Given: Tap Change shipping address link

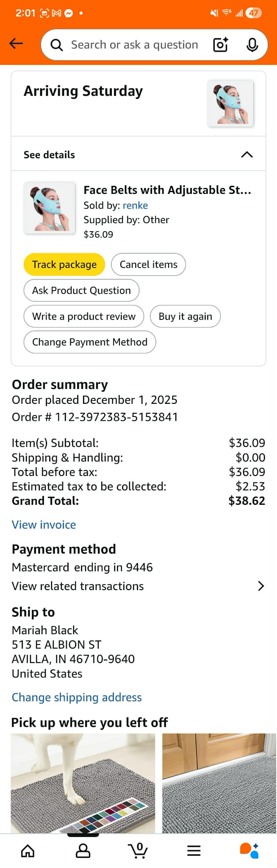Looking at the screenshot, I should (77, 697).
